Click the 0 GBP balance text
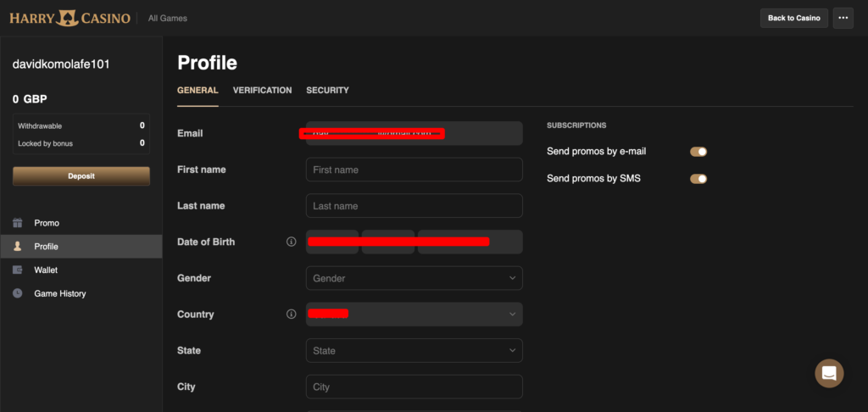 click(x=30, y=100)
